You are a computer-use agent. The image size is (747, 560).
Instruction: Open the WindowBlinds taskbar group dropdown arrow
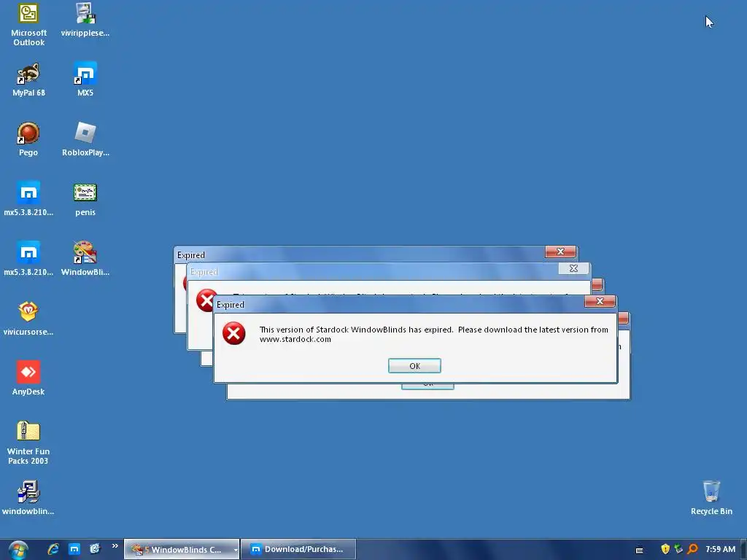tap(236, 550)
